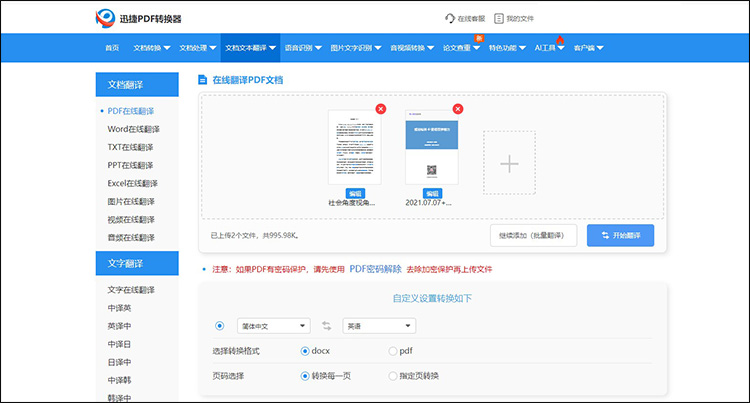Select the second PDF thumbnail preview
Screen dimensions: 750x403
pos(431,147)
